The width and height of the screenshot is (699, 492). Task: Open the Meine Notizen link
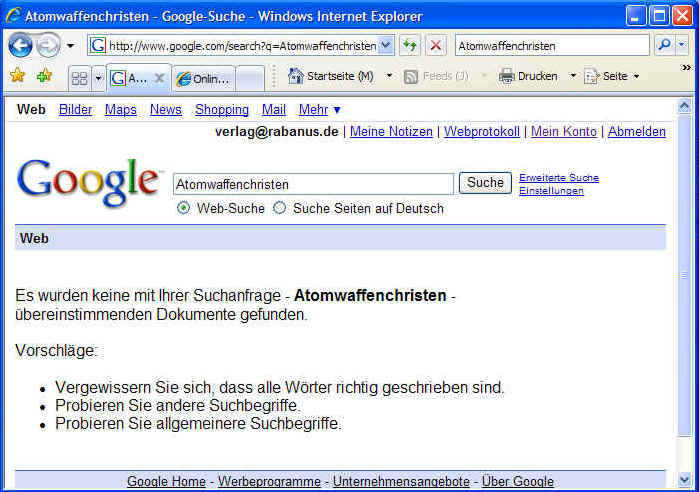[x=391, y=131]
